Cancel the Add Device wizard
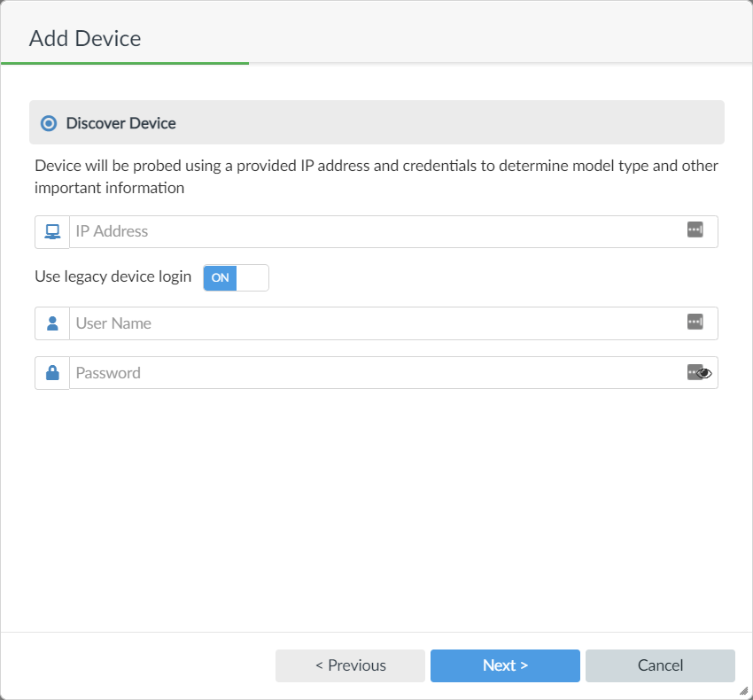The image size is (753, 700). click(660, 665)
